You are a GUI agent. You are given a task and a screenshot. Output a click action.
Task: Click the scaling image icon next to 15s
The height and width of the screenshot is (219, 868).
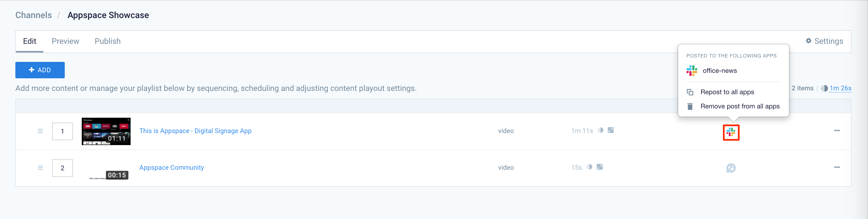tap(599, 167)
